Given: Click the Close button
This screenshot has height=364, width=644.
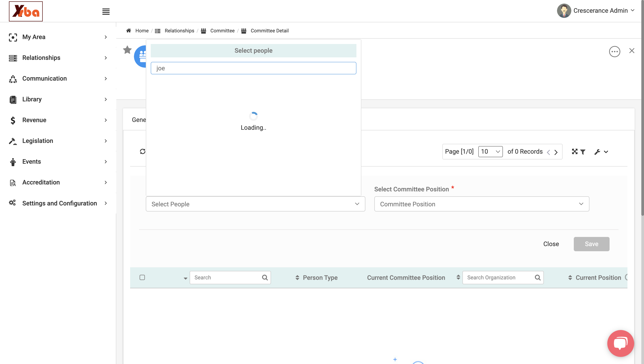Looking at the screenshot, I should pos(551,244).
